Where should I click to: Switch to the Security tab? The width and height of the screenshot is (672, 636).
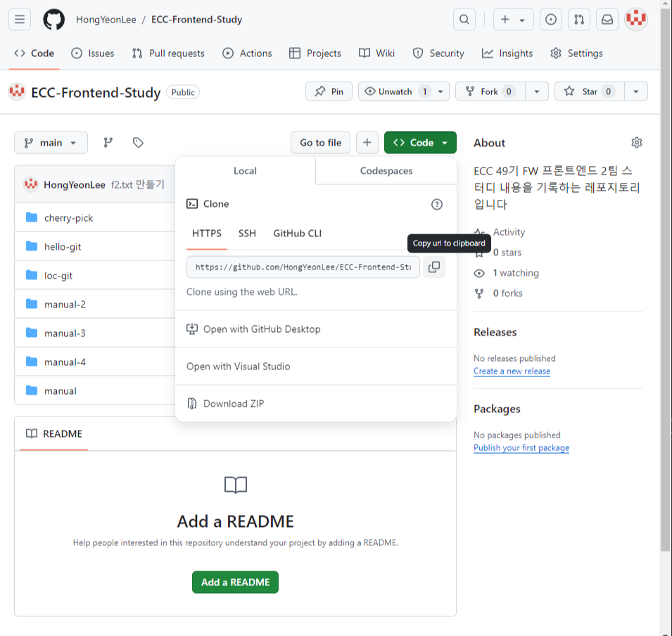pyautogui.click(x=438, y=53)
